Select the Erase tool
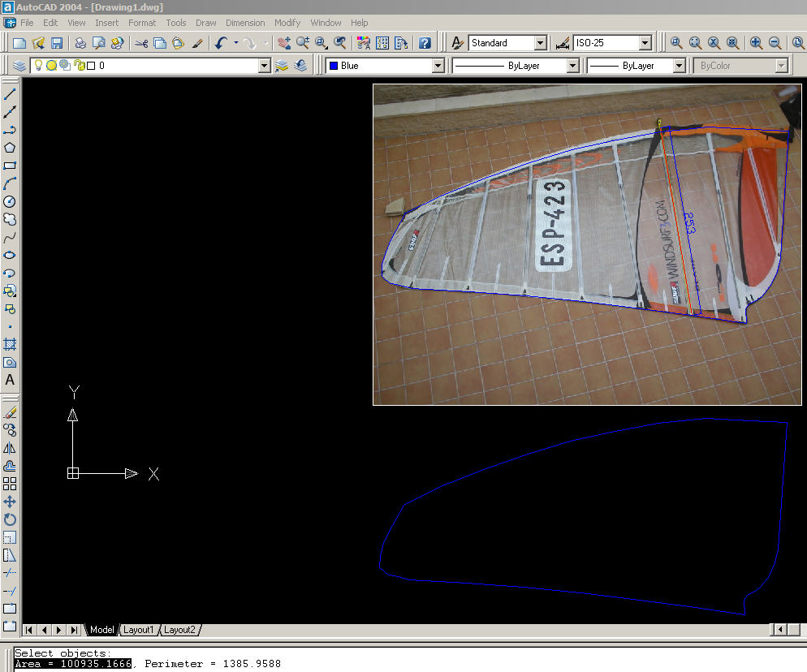 9,412
